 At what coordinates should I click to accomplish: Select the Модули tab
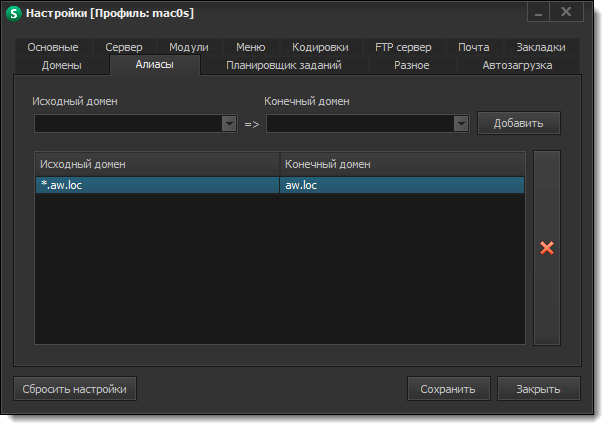click(x=189, y=47)
